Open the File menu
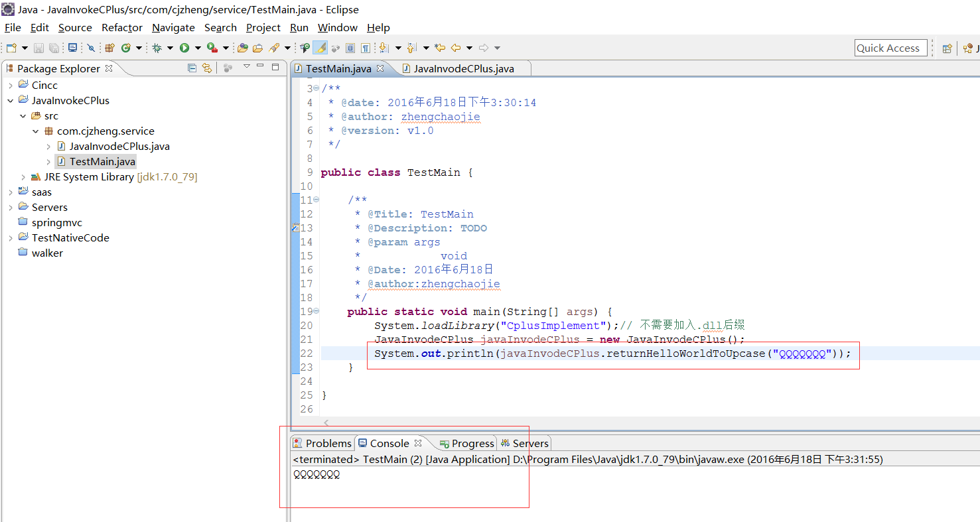The image size is (980, 522). (x=13, y=27)
